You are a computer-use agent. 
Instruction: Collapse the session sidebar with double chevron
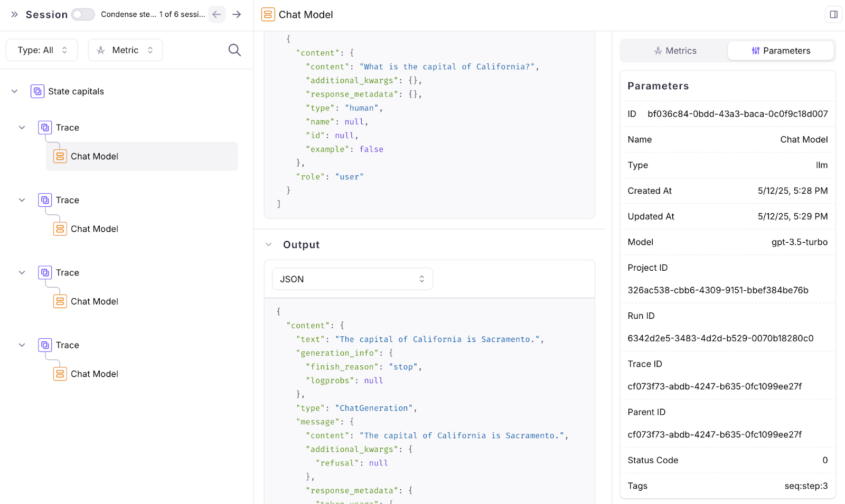[14, 14]
